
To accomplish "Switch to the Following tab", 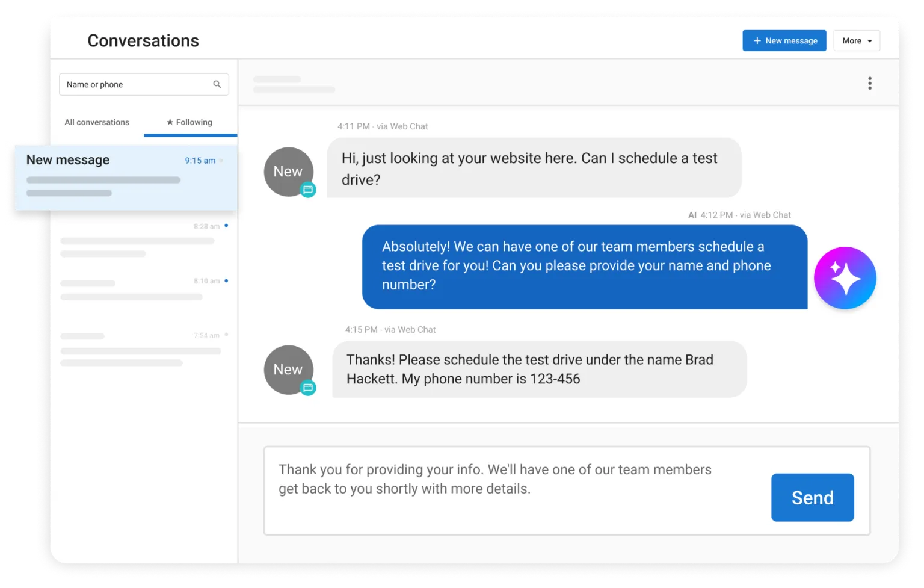I will point(190,122).
